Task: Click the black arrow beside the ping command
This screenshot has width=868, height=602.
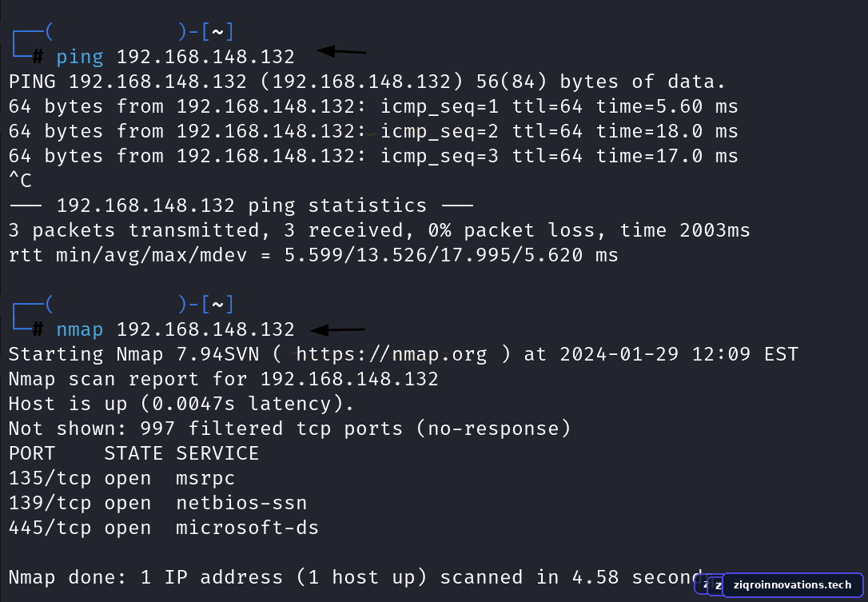Action: click(x=341, y=51)
